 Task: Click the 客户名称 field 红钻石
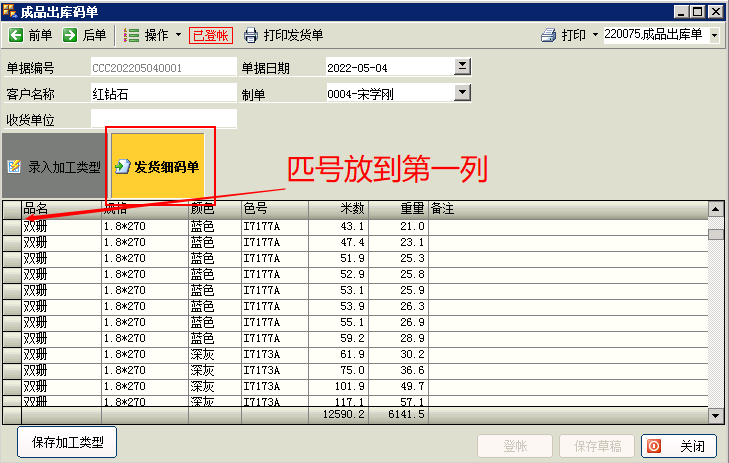(x=164, y=93)
